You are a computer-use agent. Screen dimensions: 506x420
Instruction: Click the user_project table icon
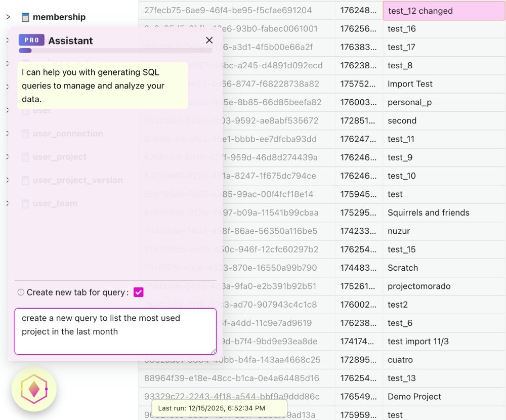click(x=25, y=157)
